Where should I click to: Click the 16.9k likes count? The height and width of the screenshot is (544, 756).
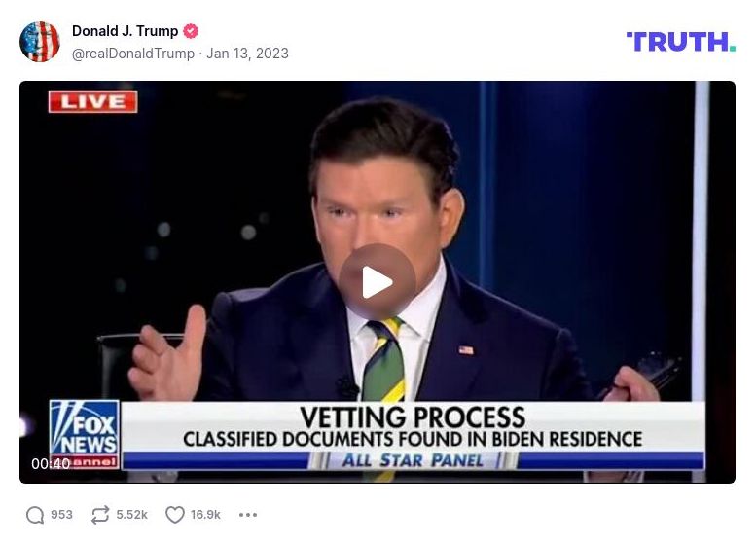tap(205, 515)
